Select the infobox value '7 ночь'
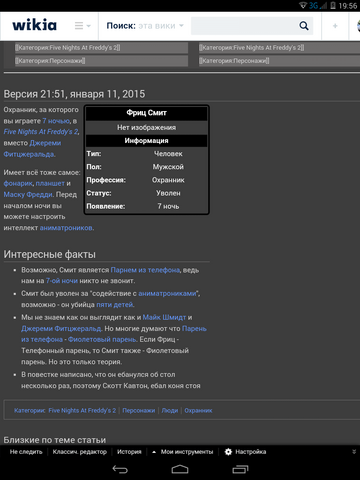This screenshot has width=360, height=480. pos(168,207)
